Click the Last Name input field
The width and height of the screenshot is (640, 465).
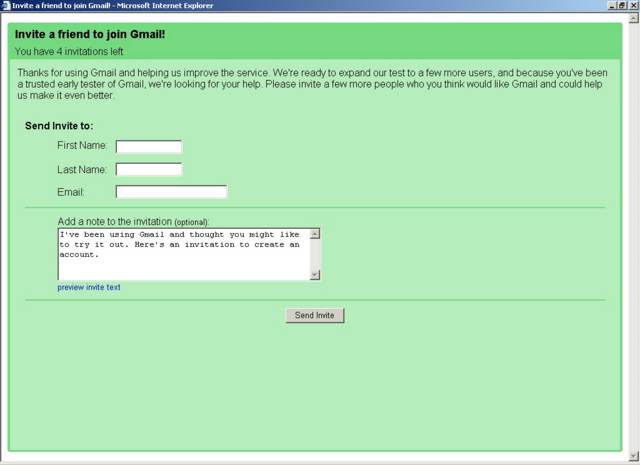149,169
